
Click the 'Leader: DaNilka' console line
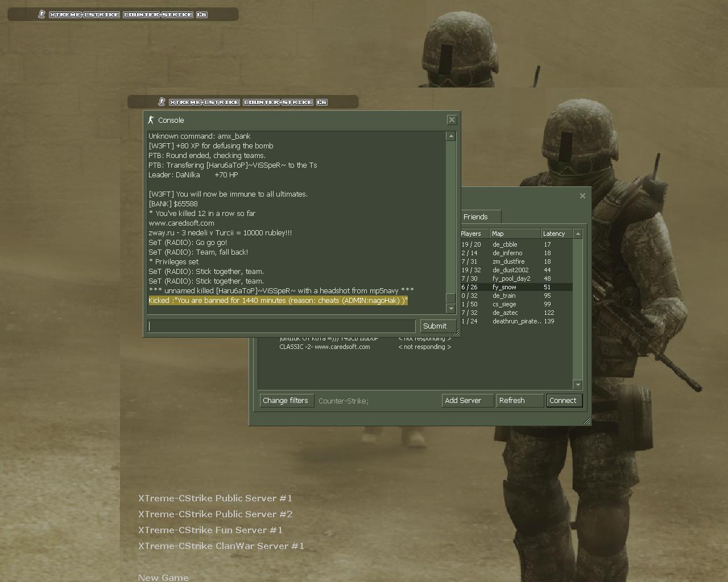(193, 174)
